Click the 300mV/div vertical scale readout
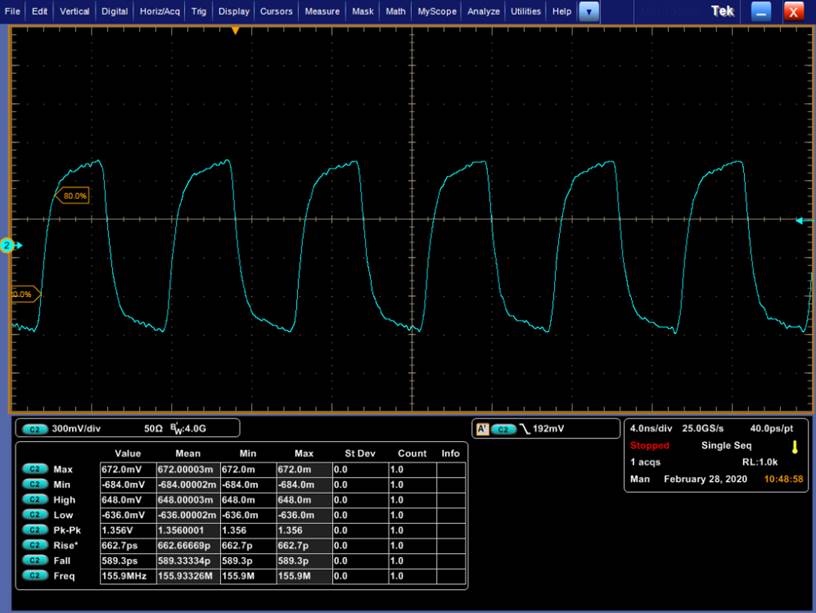This screenshot has height=613, width=816. pos(76,429)
